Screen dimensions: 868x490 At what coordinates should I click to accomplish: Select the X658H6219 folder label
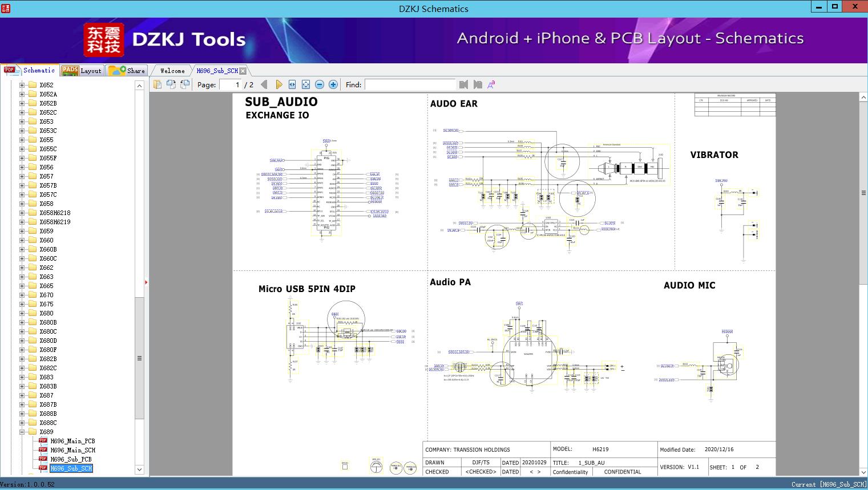[x=55, y=222]
